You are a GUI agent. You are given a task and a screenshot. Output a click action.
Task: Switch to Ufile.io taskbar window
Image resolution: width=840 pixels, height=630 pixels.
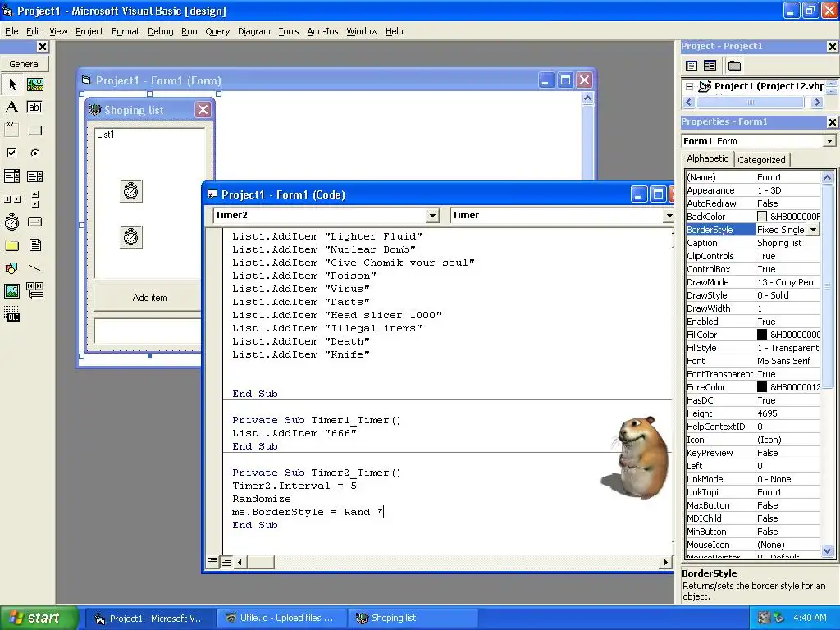coord(282,619)
